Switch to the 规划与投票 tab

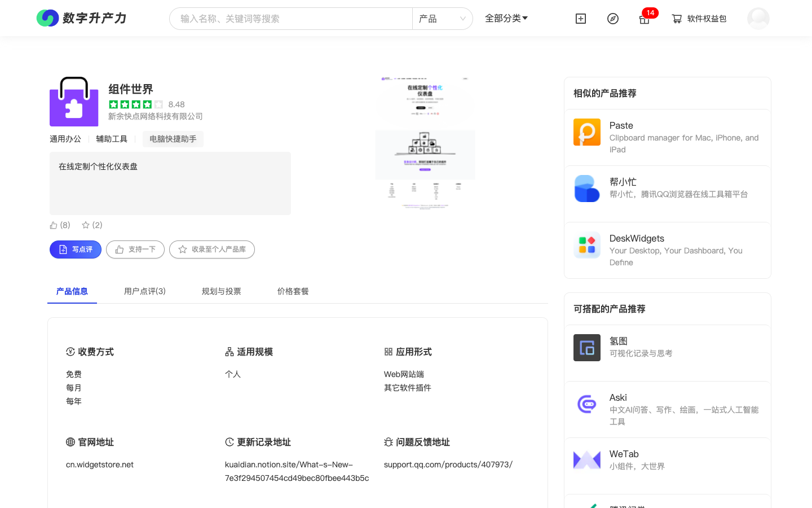(x=222, y=291)
